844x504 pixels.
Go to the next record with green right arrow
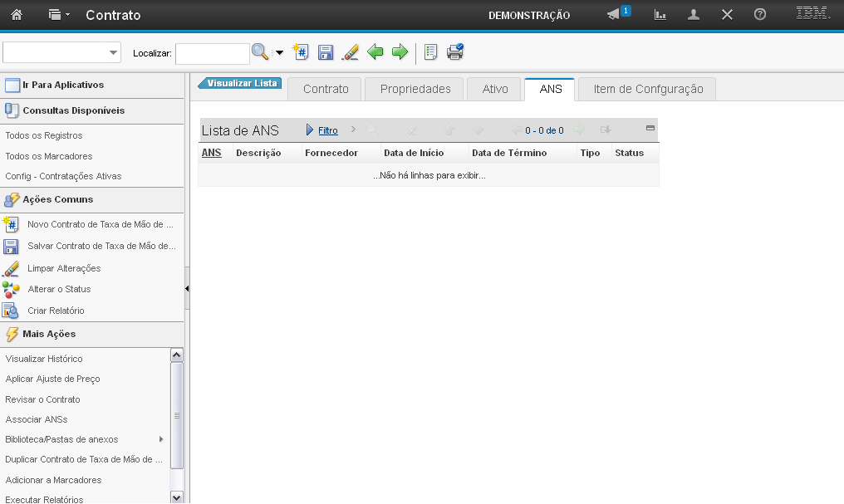[400, 52]
